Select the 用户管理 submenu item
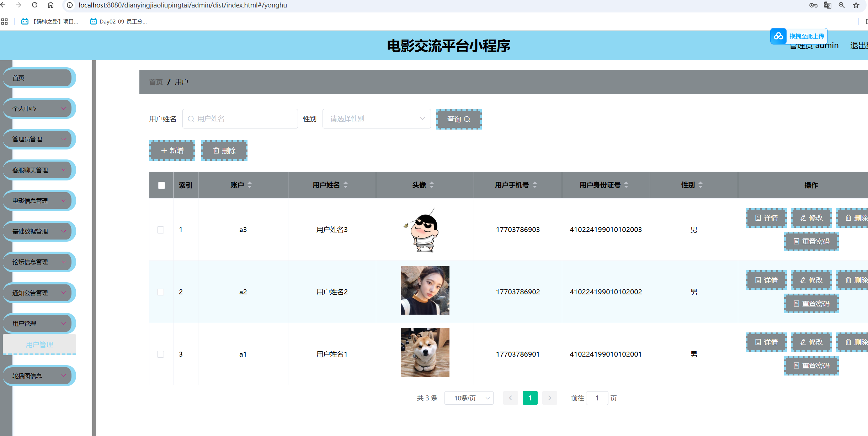Screen dimensions: 868x436 click(39, 345)
